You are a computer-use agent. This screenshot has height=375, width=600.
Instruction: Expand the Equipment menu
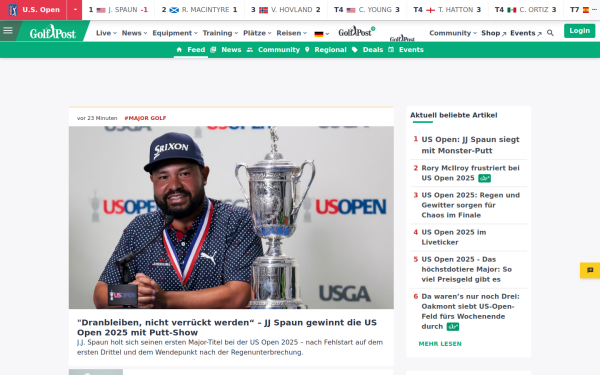click(175, 33)
